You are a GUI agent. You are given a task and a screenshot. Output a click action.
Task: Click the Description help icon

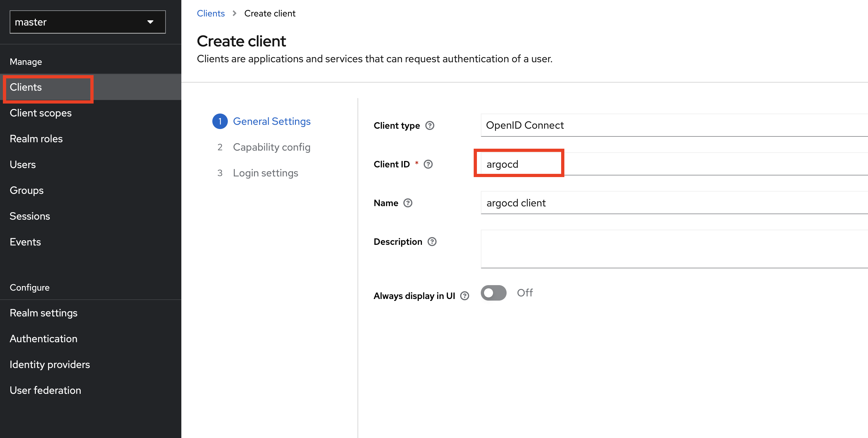point(432,242)
